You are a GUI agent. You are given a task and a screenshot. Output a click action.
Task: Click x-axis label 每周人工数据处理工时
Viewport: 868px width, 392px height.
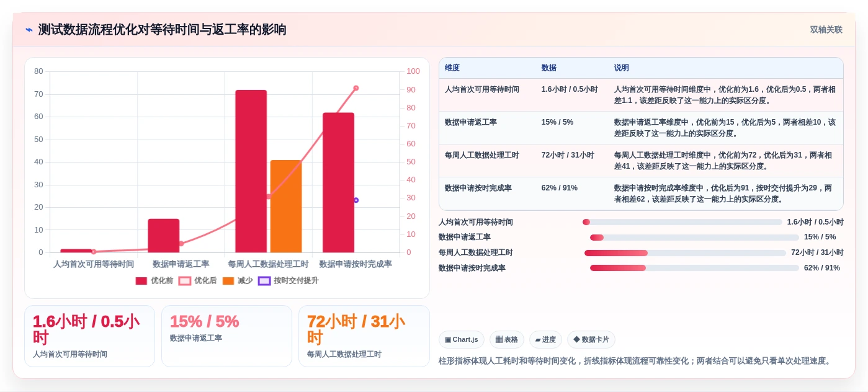click(x=268, y=264)
